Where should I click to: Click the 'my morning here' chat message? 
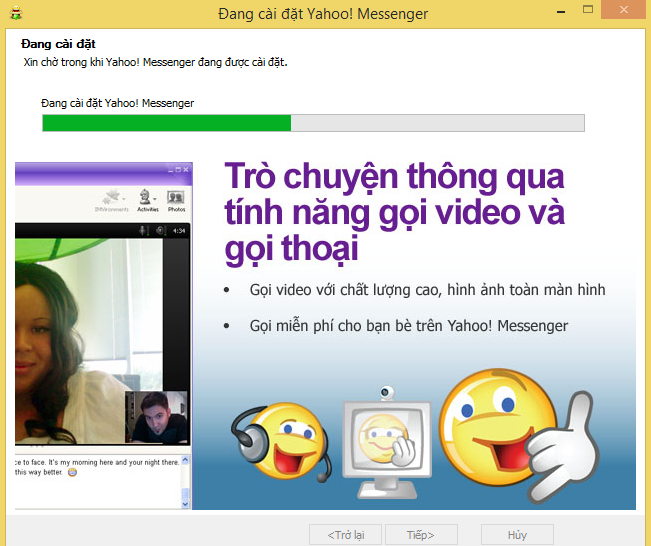96,462
